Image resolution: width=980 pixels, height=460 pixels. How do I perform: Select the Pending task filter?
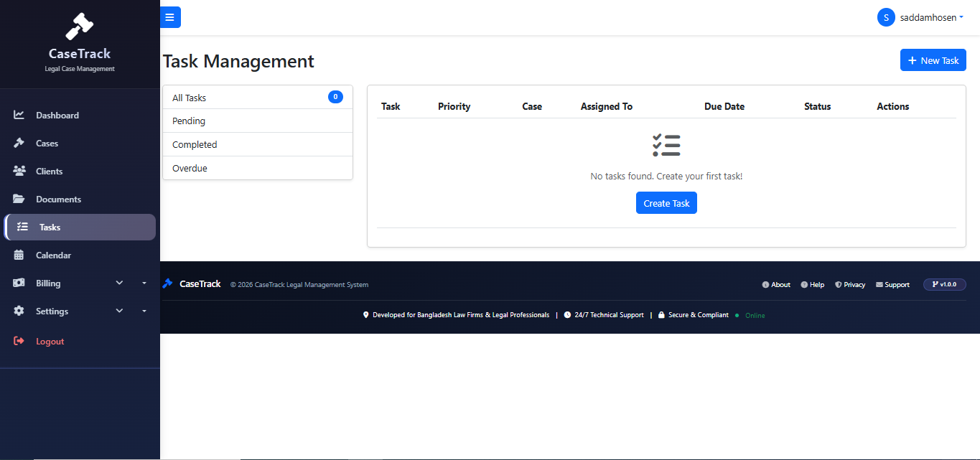[258, 121]
